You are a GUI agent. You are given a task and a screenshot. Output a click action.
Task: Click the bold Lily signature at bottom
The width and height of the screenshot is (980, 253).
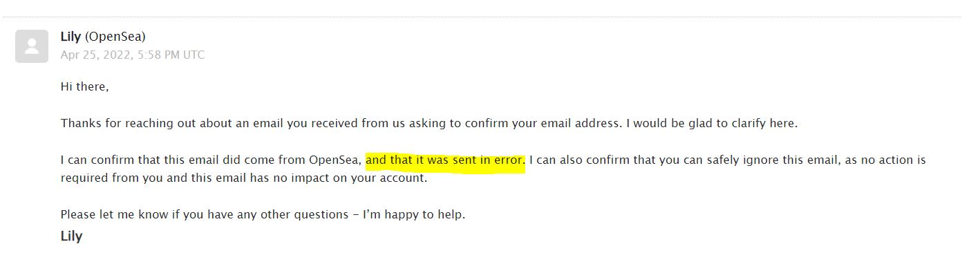point(71,236)
